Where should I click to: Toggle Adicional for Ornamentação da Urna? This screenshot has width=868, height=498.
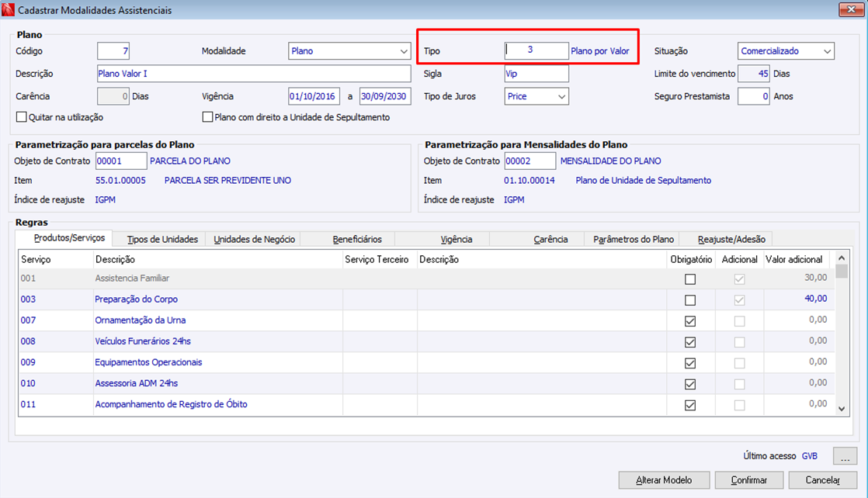point(739,321)
